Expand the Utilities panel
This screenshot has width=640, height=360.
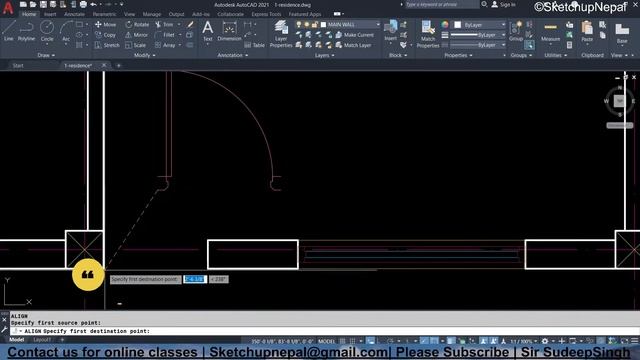click(x=556, y=55)
